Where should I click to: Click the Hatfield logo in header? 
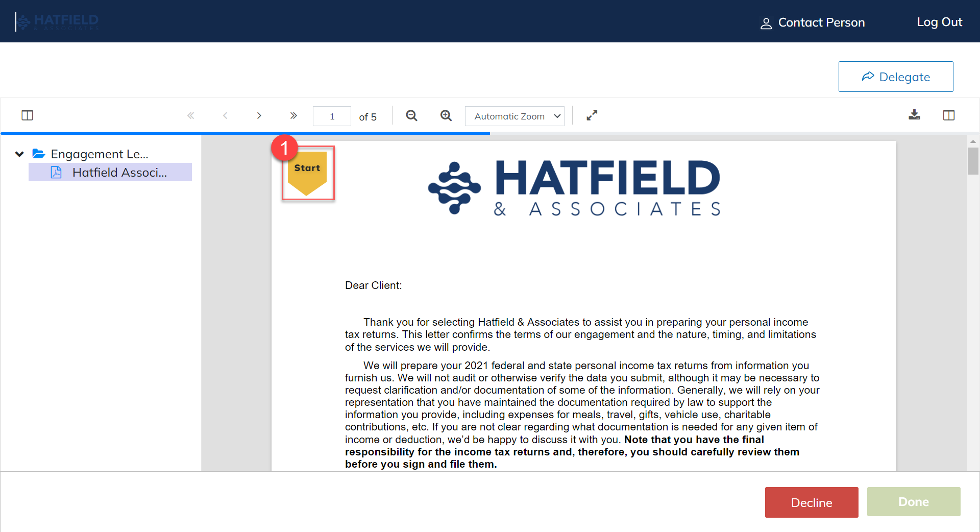tap(57, 21)
